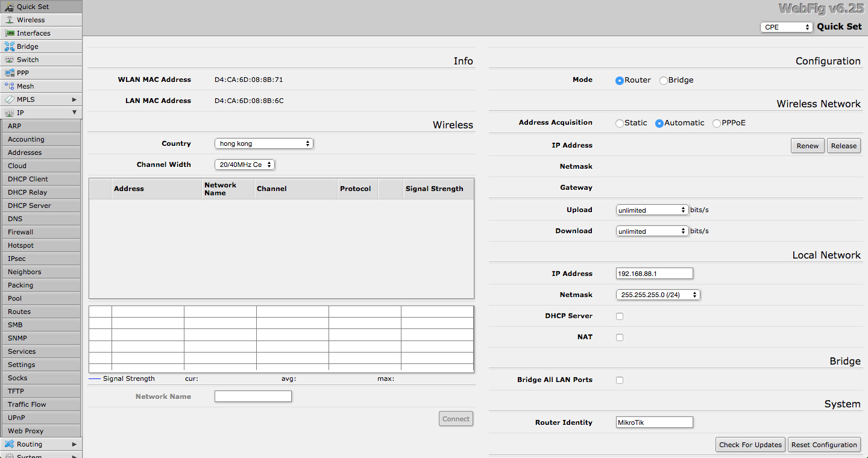Click the Wireless antenna icon
This screenshot has height=458, width=868.
pyautogui.click(x=9, y=20)
